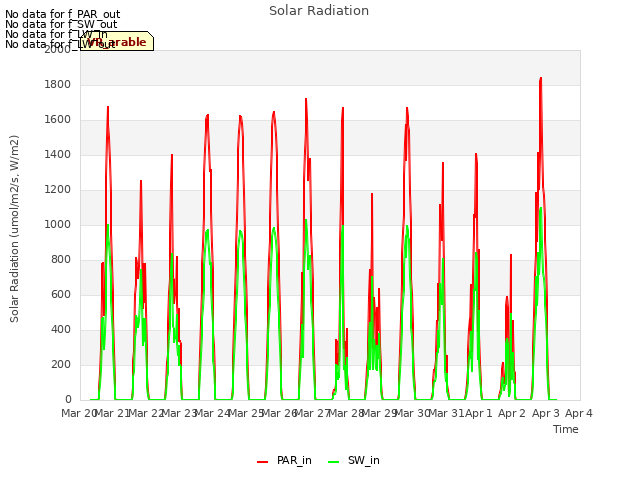640x480 pixels.
Task: Click the '1400' y-axis tick label
Action: (x=58, y=155)
